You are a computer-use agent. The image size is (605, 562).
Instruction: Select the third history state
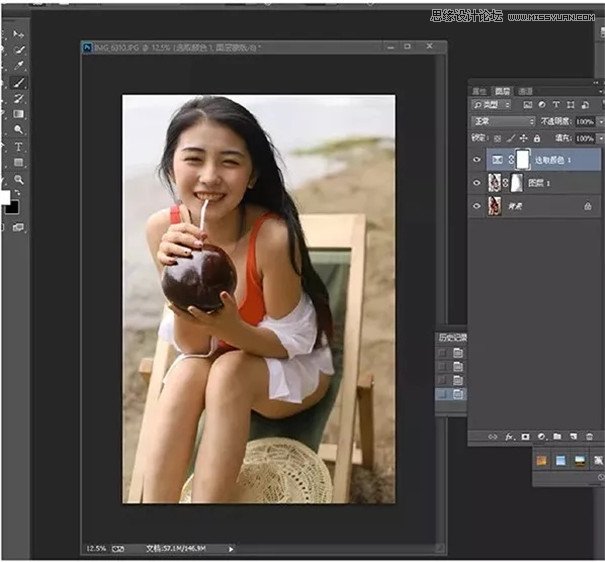[451, 380]
